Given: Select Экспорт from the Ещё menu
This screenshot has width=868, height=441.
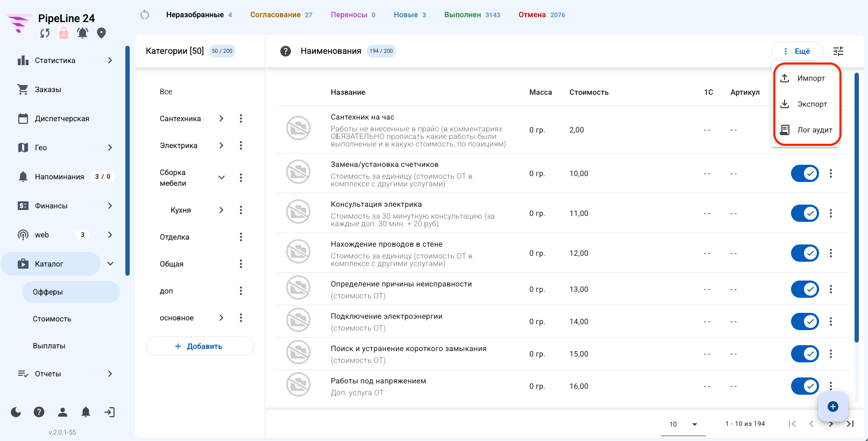Looking at the screenshot, I should (806, 104).
